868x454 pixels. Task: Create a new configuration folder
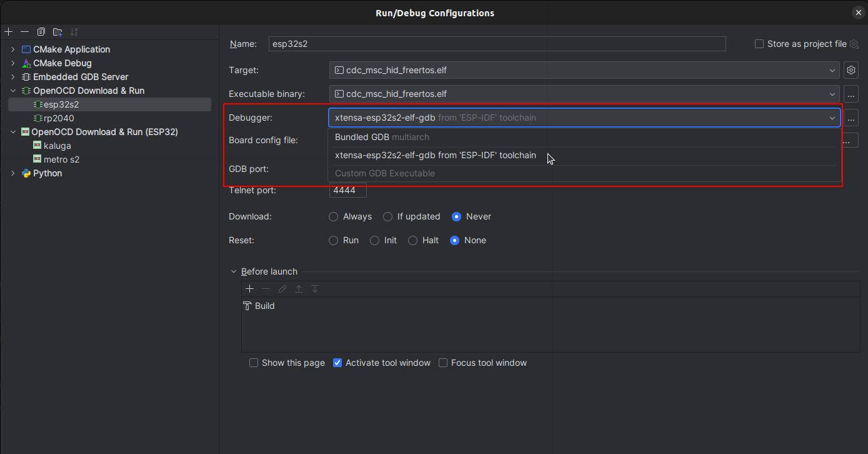[57, 31]
